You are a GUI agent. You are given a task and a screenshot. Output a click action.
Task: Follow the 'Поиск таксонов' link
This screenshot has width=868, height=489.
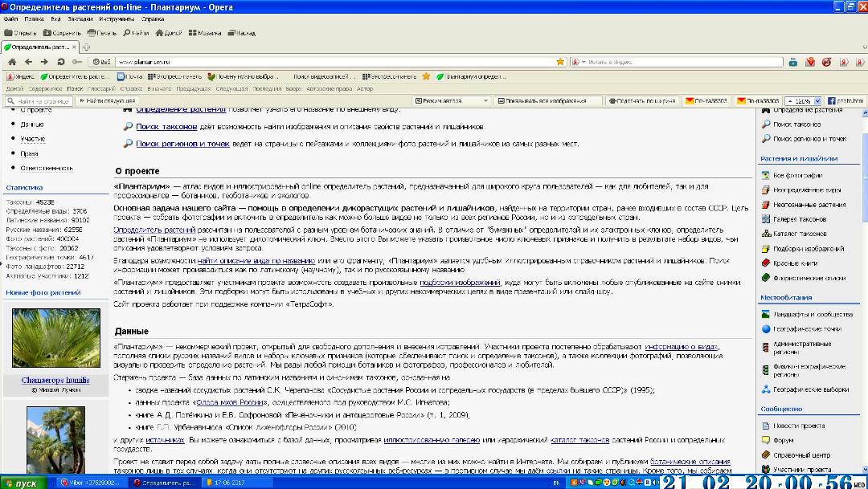166,127
